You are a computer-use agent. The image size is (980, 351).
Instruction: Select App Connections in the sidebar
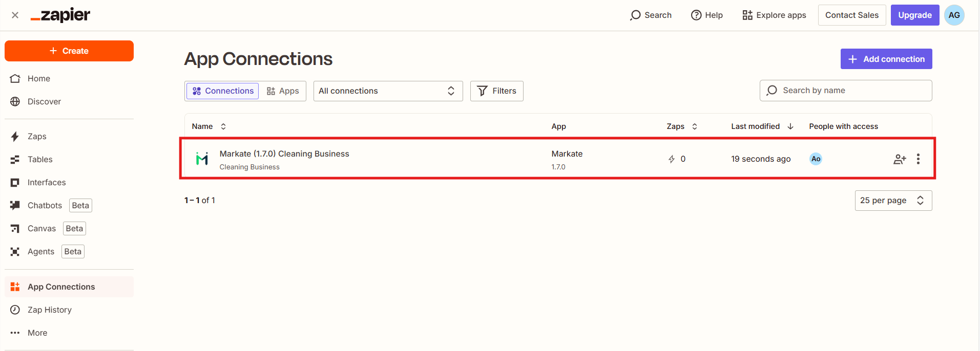69,287
